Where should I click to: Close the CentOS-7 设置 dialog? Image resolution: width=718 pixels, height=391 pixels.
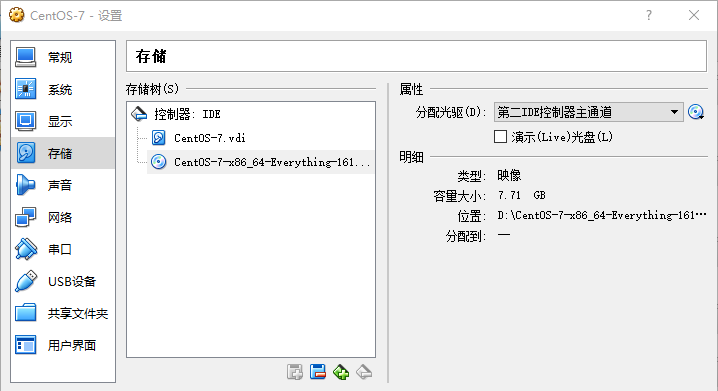(x=694, y=15)
